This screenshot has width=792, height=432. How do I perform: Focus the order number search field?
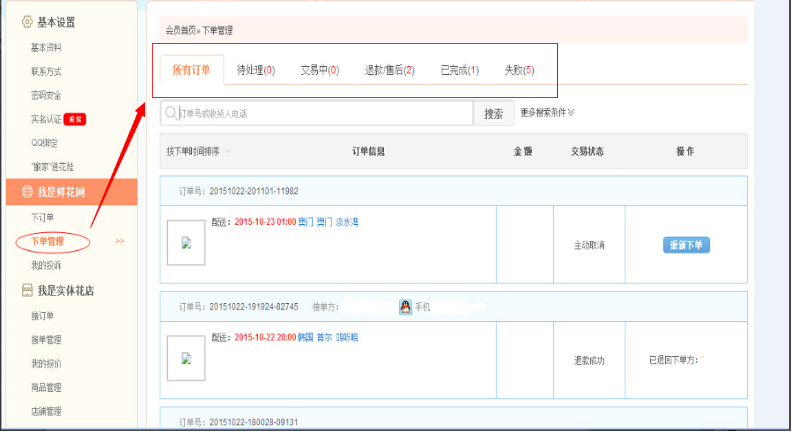click(317, 113)
